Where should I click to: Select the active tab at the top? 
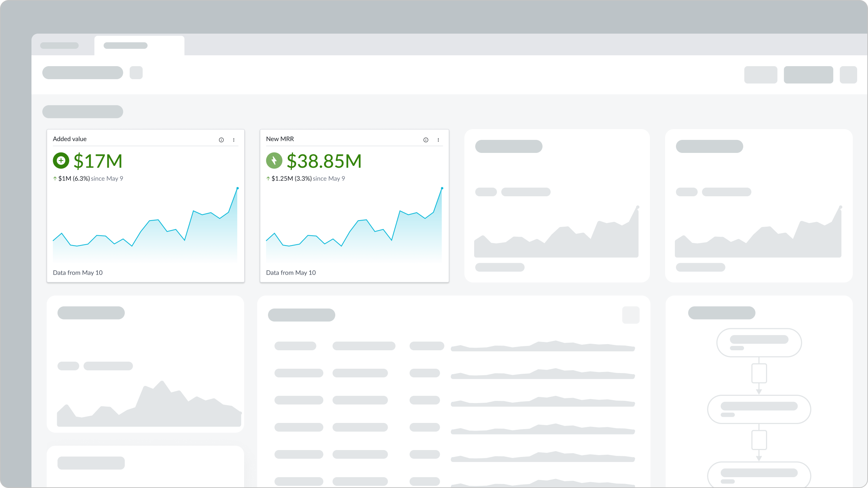(139, 45)
